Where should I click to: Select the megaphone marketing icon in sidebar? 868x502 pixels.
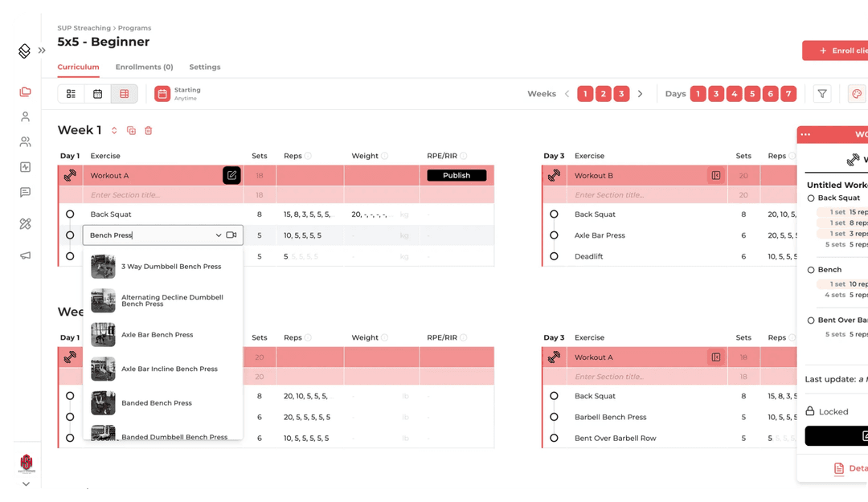pyautogui.click(x=24, y=255)
